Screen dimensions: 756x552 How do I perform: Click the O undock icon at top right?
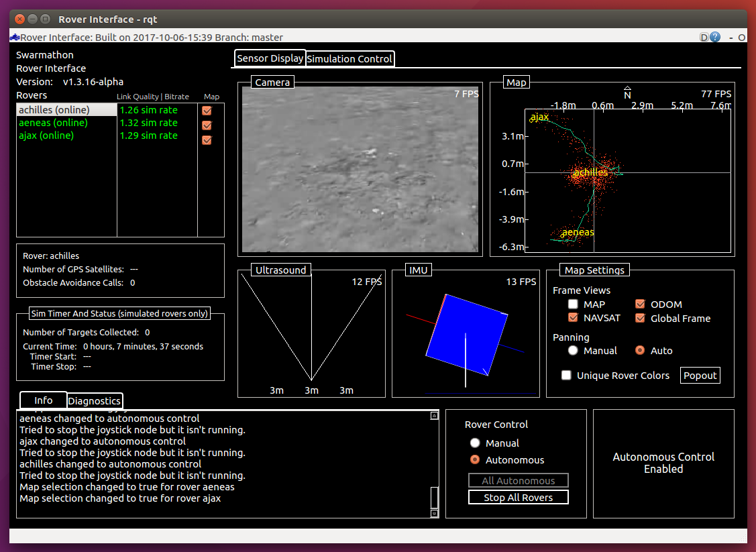point(742,38)
